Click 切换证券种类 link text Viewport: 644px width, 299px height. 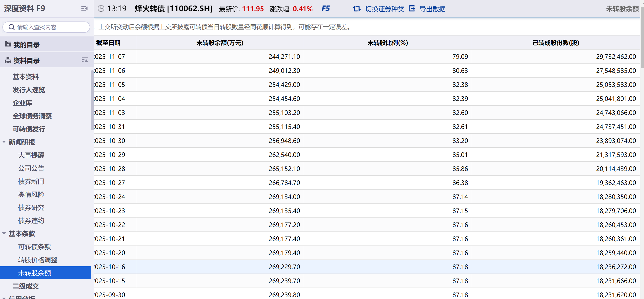[385, 9]
